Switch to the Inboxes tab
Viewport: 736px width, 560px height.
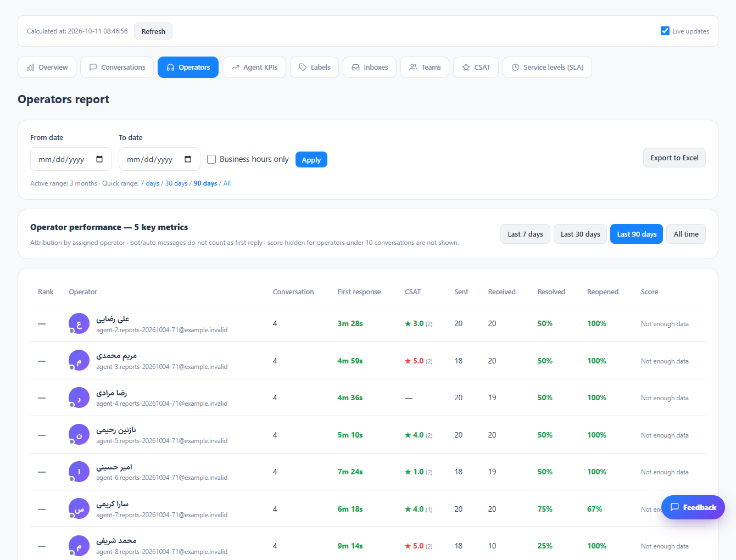coord(370,68)
